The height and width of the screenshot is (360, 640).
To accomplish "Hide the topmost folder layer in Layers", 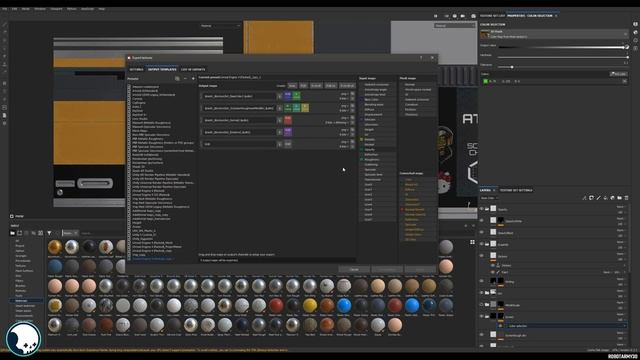I will [x=482, y=209].
